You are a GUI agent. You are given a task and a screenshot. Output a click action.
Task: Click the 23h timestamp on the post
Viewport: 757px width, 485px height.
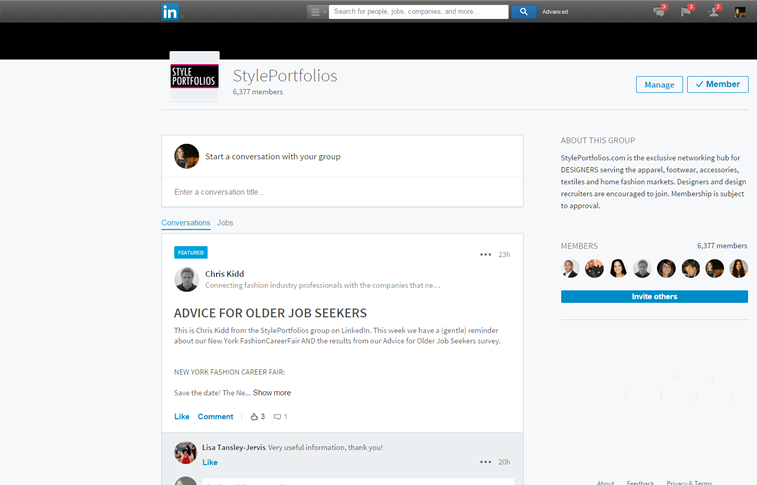pos(504,254)
